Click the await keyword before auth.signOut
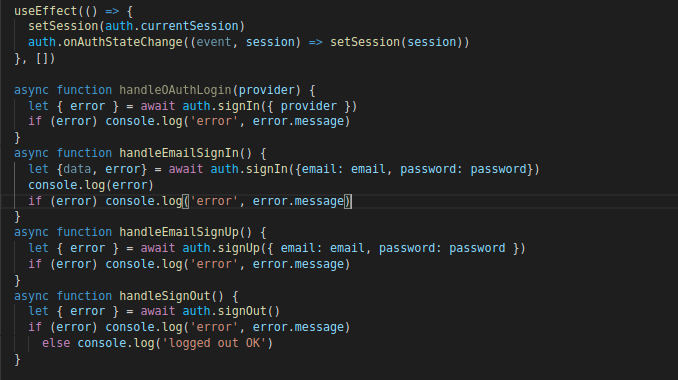This screenshot has width=678, height=380. click(158, 311)
